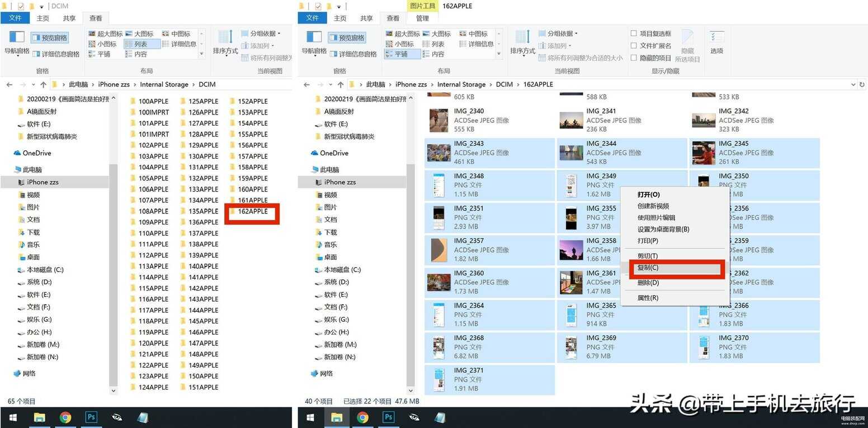Click Start button under DCIM window
This screenshot has width=868, height=428.
tap(13, 417)
